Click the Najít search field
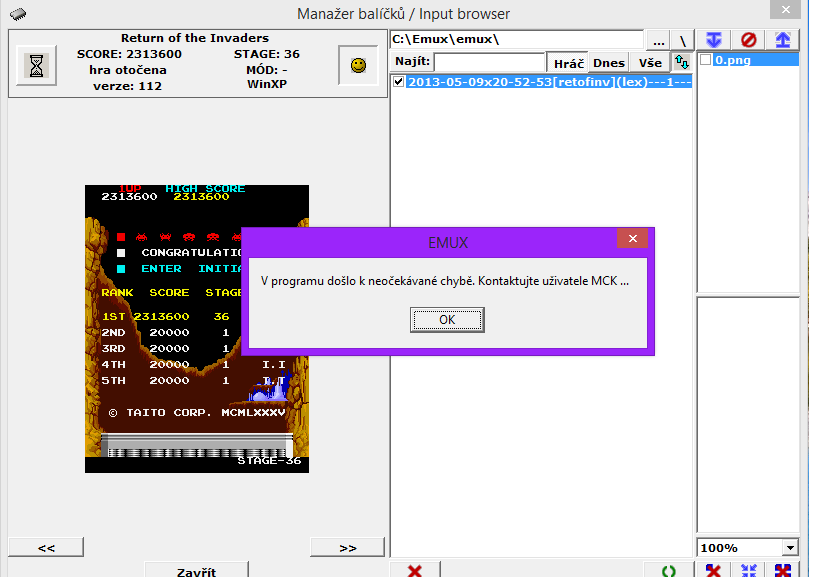This screenshot has width=819, height=577. 489,62
